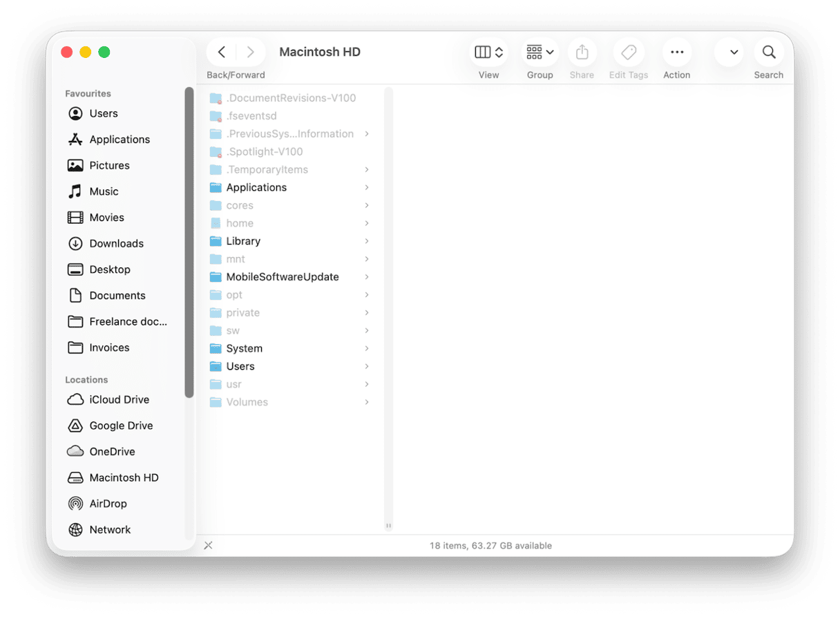Open the Group by dropdown
The height and width of the screenshot is (617, 840).
point(540,53)
